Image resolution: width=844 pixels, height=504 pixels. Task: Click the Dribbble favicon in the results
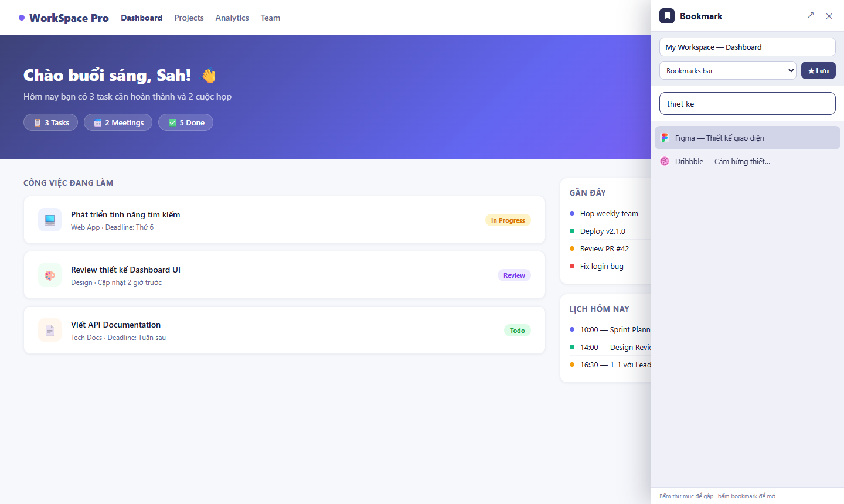pos(665,161)
